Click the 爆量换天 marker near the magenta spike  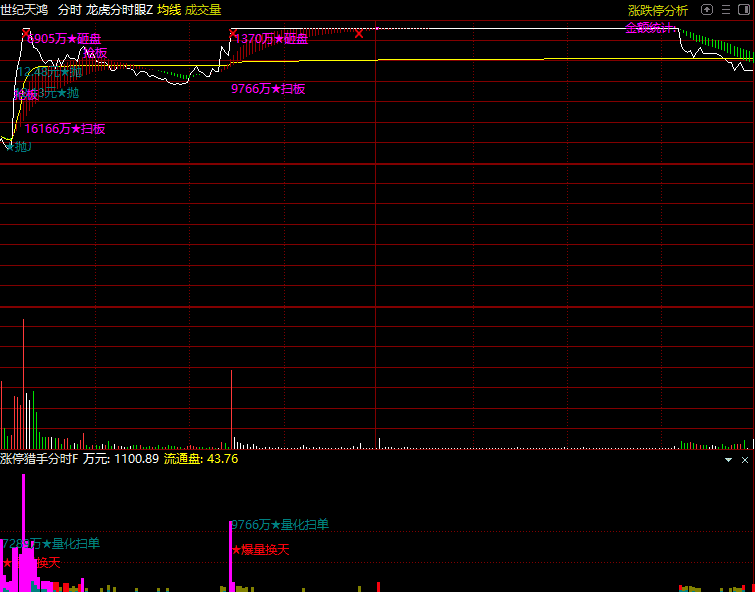(x=261, y=549)
